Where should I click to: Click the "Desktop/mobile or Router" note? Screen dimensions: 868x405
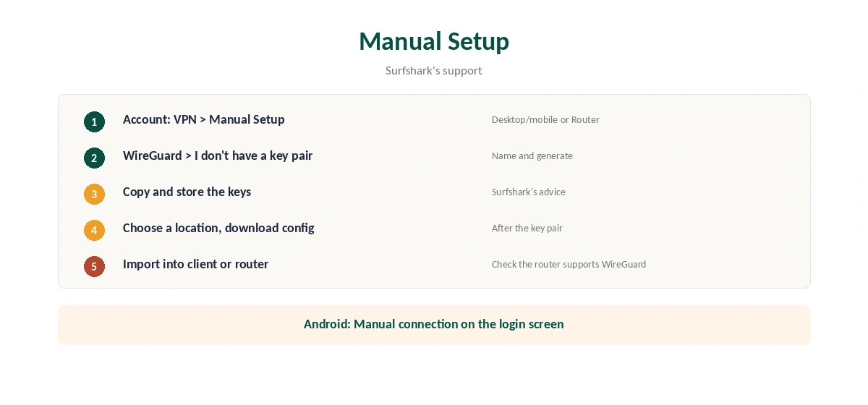pyautogui.click(x=545, y=119)
